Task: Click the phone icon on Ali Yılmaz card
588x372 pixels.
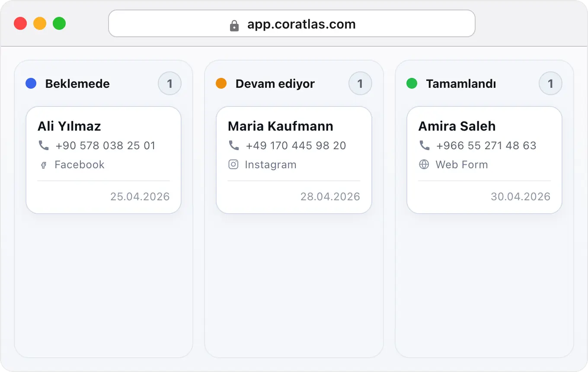Action: 44,145
